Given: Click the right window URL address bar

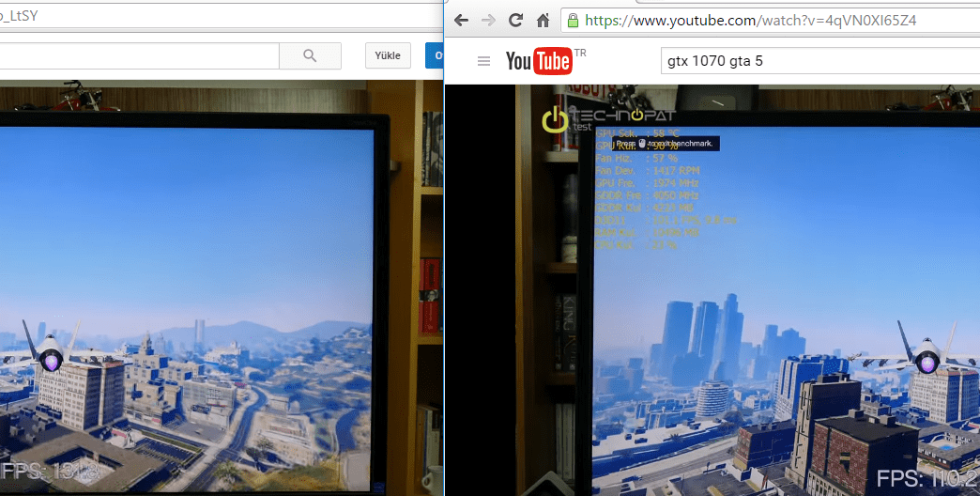Looking at the screenshot, I should (770, 21).
